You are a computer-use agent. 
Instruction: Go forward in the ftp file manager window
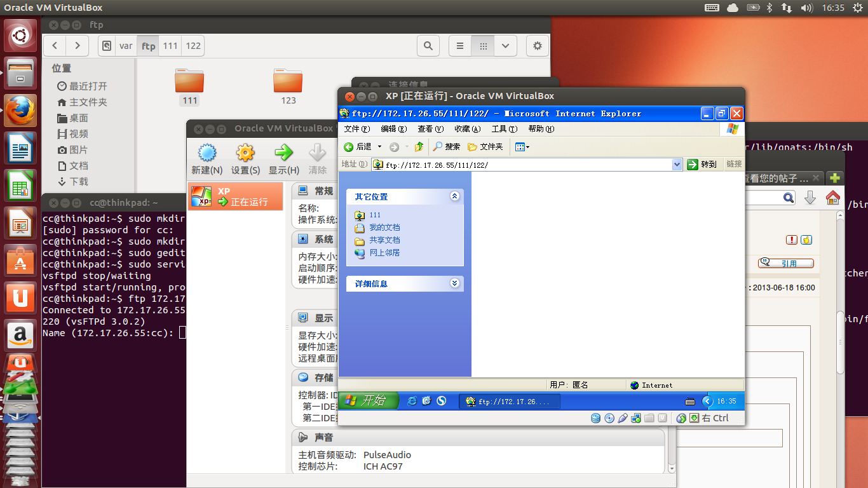77,46
